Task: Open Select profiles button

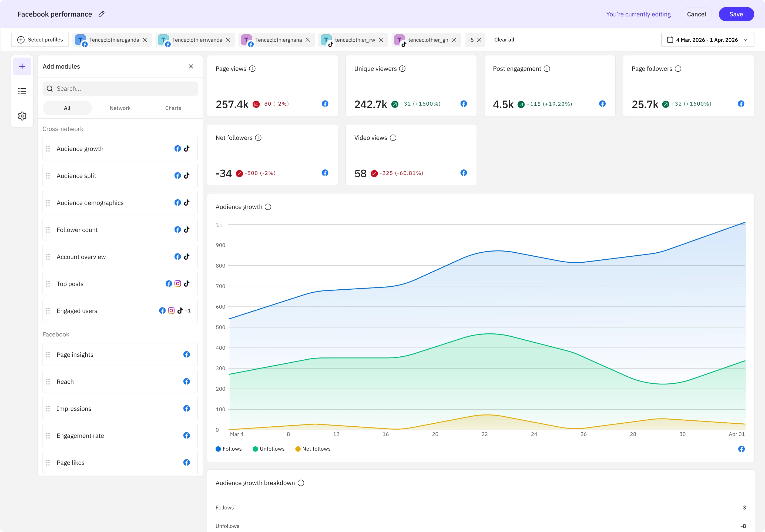Action: pyautogui.click(x=40, y=40)
